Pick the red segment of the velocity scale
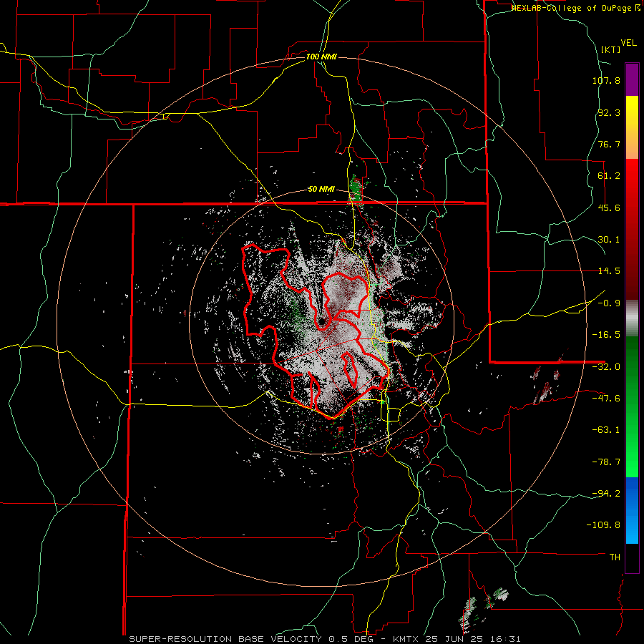Image resolution: width=644 pixels, height=644 pixels. pos(632,229)
